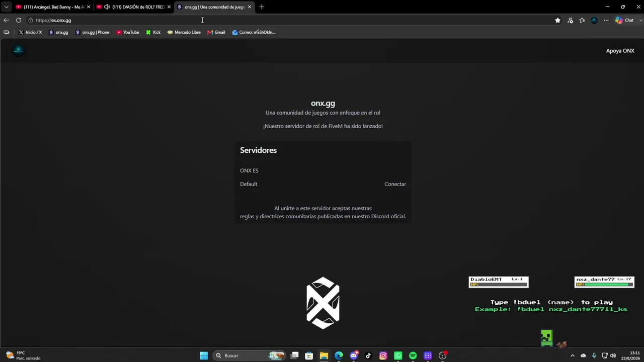The width and height of the screenshot is (644, 362).
Task: Open the browser Settings and more menu
Action: click(606, 20)
